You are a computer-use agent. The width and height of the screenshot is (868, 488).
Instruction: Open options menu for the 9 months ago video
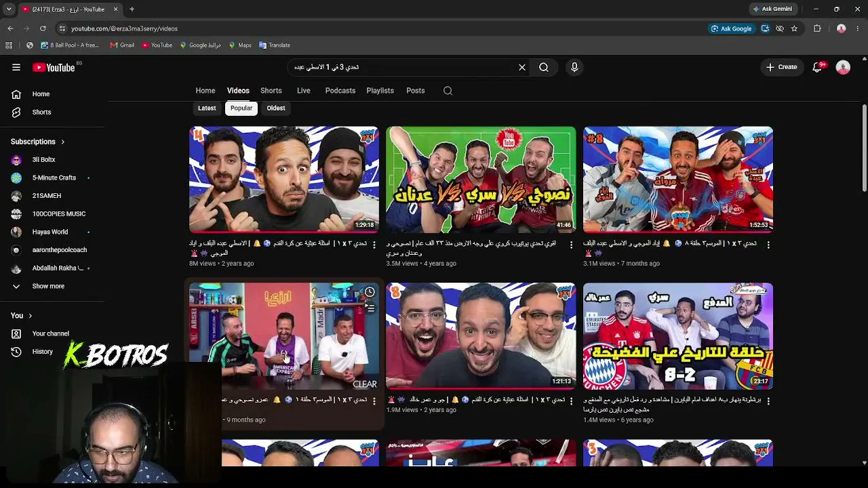pyautogui.click(x=374, y=401)
